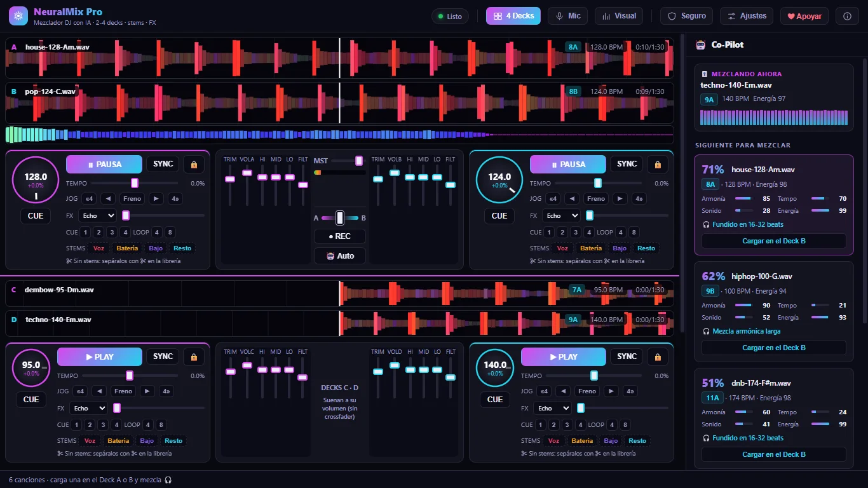868x488 pixels.
Task: Nudge Deck B jog back one step
Action: (572, 199)
